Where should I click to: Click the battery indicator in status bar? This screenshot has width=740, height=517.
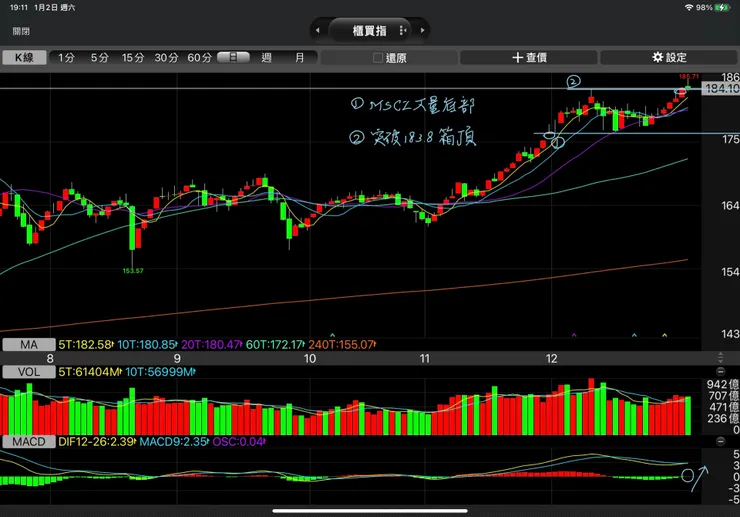coord(722,8)
